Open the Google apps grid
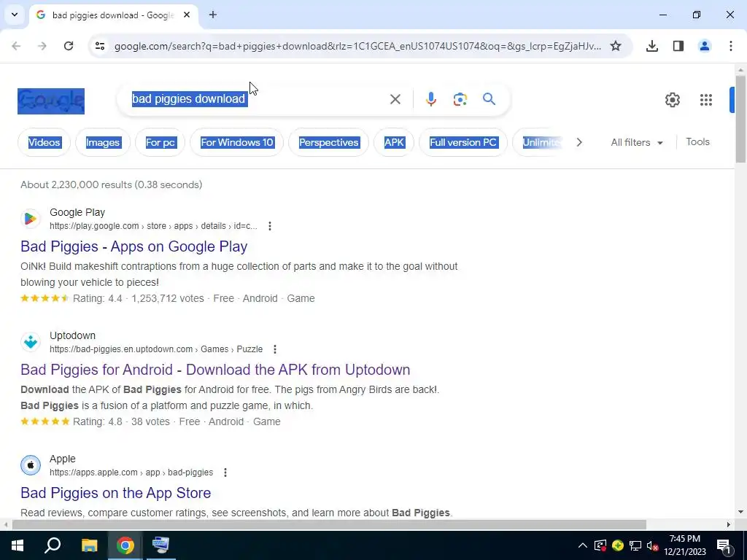 pos(705,100)
